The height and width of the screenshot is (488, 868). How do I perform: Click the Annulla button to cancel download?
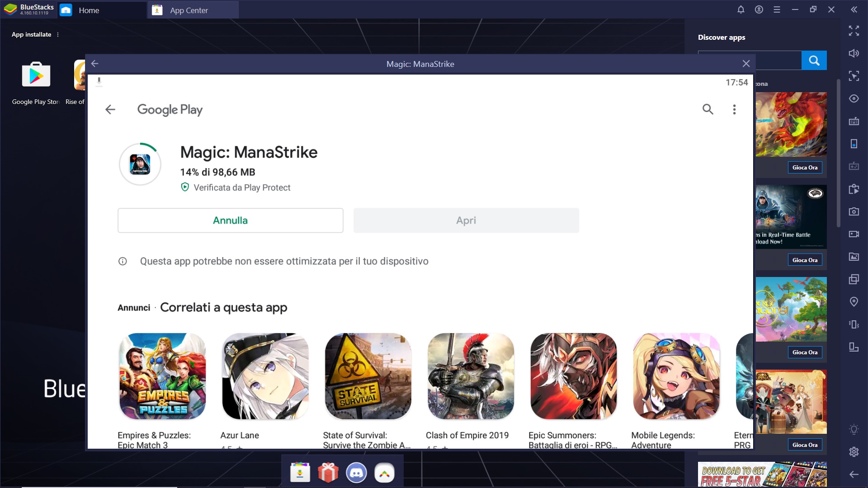[231, 221]
